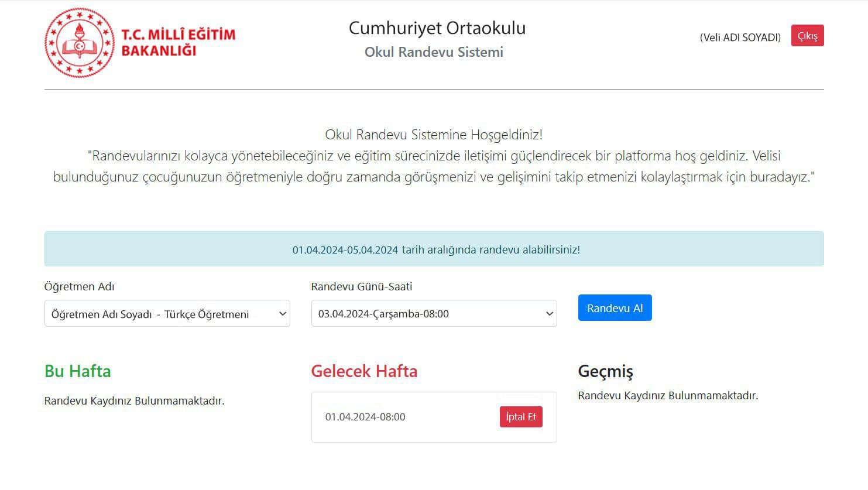Open the Öğretmen Adı teacher dropdown
Viewport: 868px width, 490px height.
point(167,314)
